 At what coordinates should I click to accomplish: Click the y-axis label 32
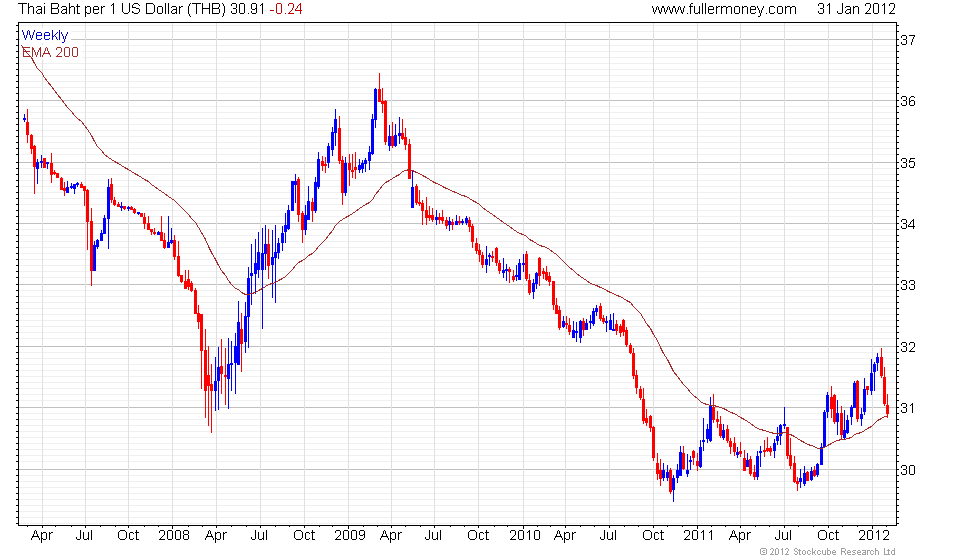point(908,348)
